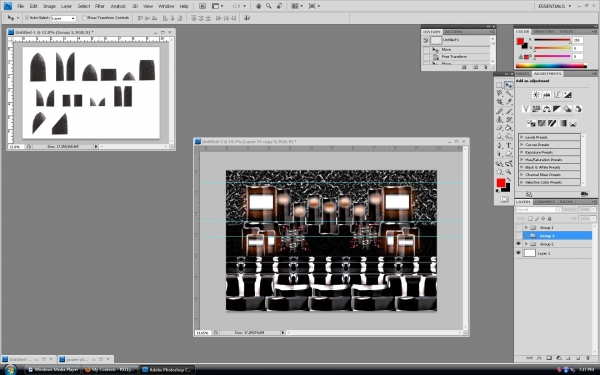Open the Window menu
This screenshot has width=600, height=375.
point(166,6)
